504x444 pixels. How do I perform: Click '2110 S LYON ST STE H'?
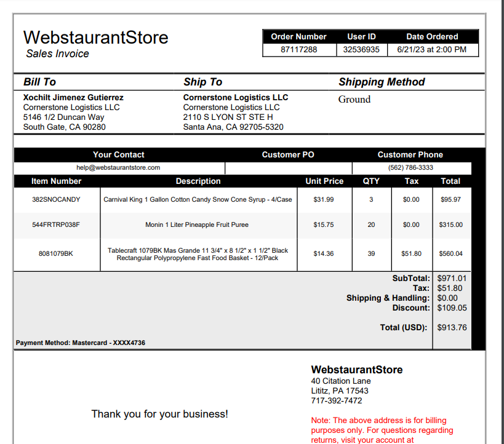click(x=228, y=117)
